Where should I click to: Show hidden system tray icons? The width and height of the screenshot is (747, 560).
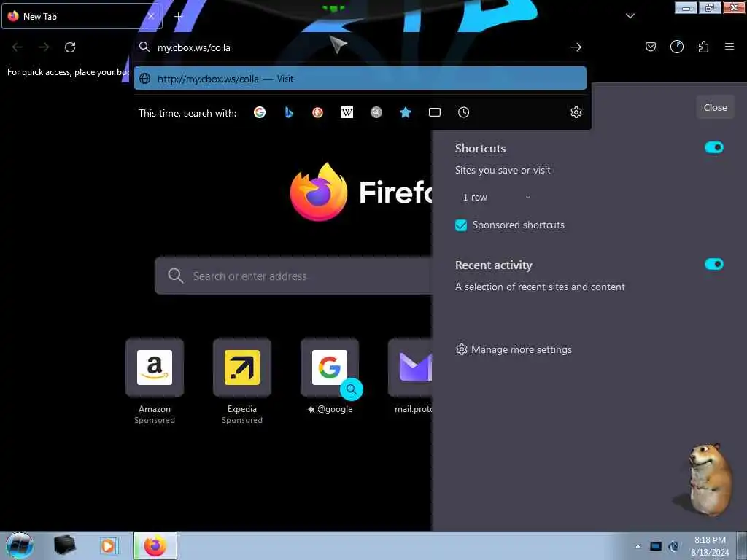coord(638,546)
